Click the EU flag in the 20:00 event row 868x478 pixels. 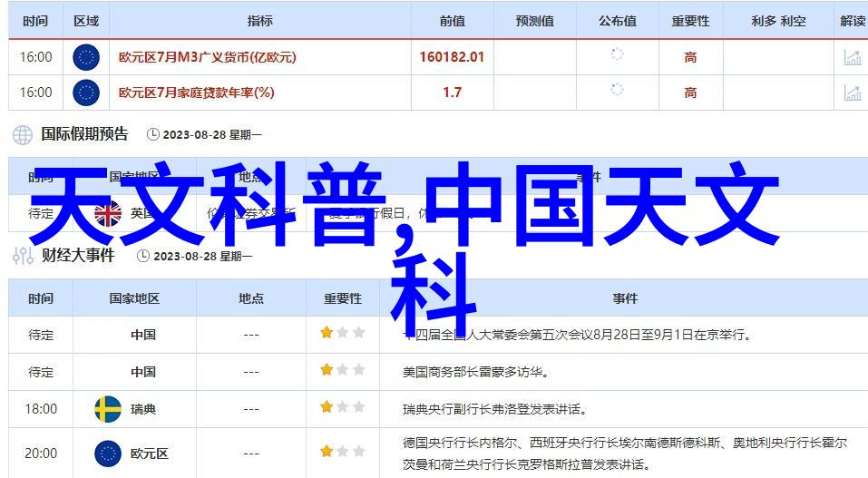tap(108, 453)
